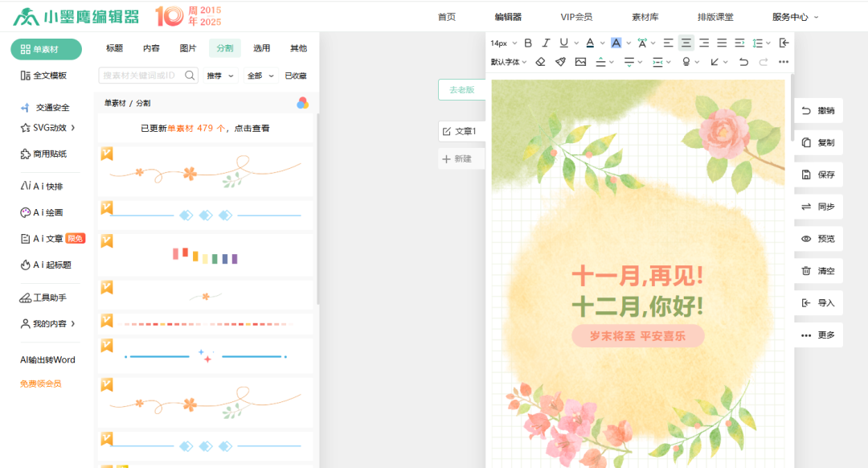Open 全文模板 in sidebar
The height and width of the screenshot is (468, 868).
43,76
